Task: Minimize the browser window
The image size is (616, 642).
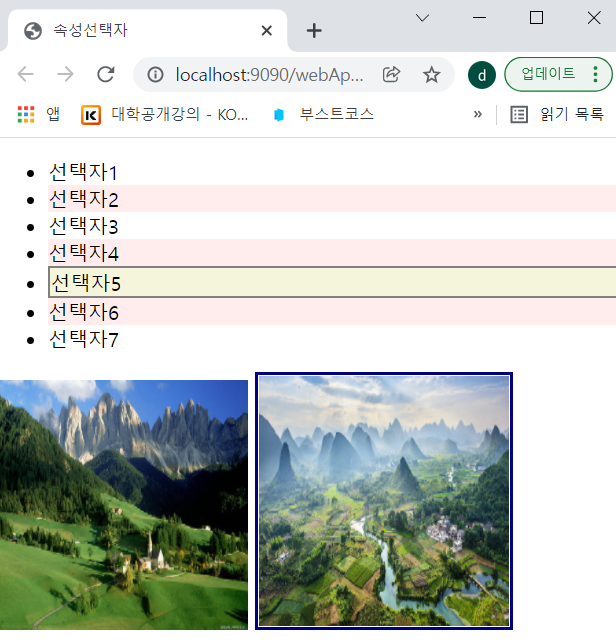Action: (479, 18)
